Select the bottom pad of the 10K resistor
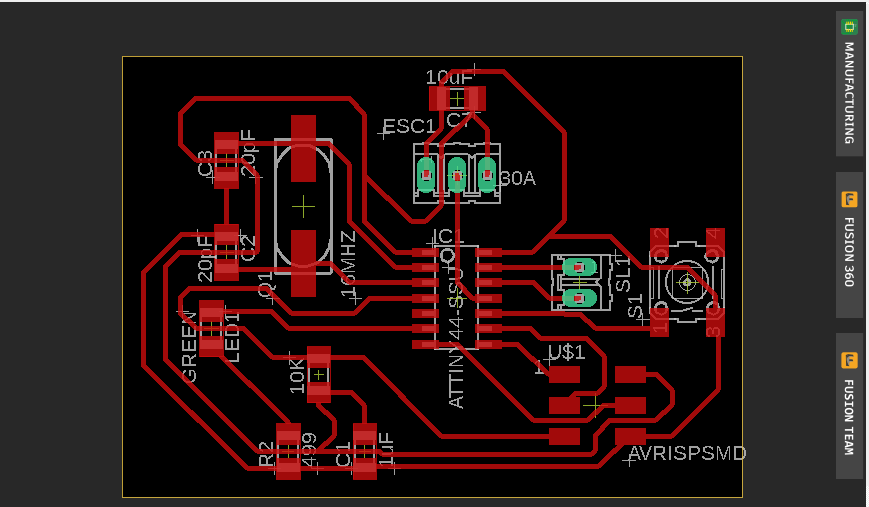Screen dimensions: 869x507 pyautogui.click(x=319, y=393)
